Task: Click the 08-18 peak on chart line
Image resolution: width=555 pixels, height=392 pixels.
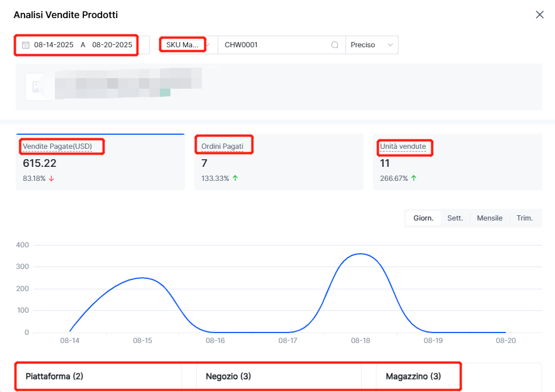Action: (361, 254)
